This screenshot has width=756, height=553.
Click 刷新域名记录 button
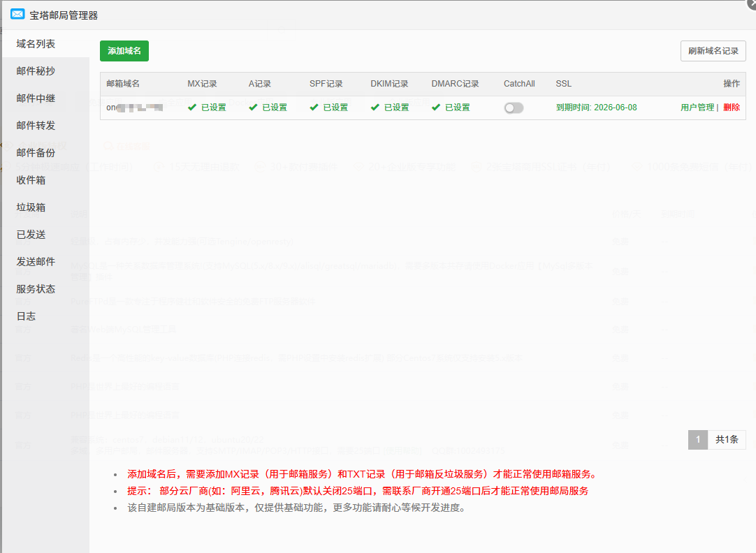(713, 51)
